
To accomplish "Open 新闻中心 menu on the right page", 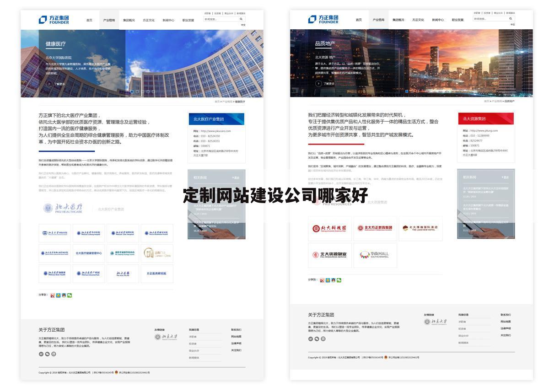I will pos(438,20).
